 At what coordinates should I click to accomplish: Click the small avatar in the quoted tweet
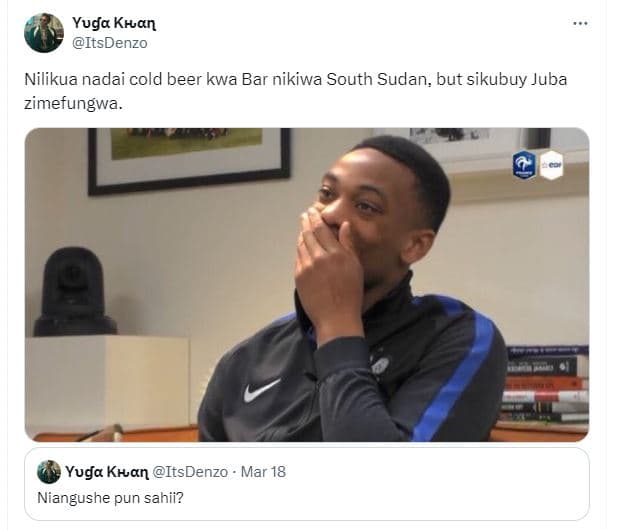[x=49, y=471]
